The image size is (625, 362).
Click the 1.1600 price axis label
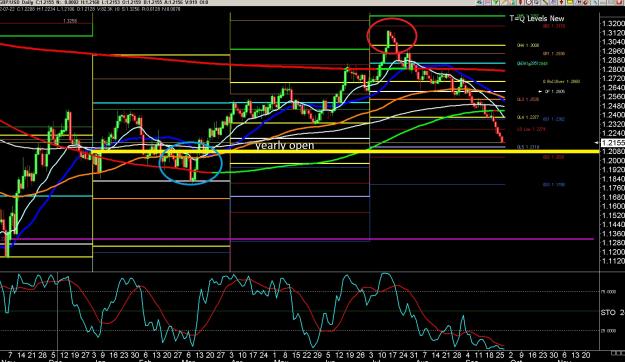613,206
